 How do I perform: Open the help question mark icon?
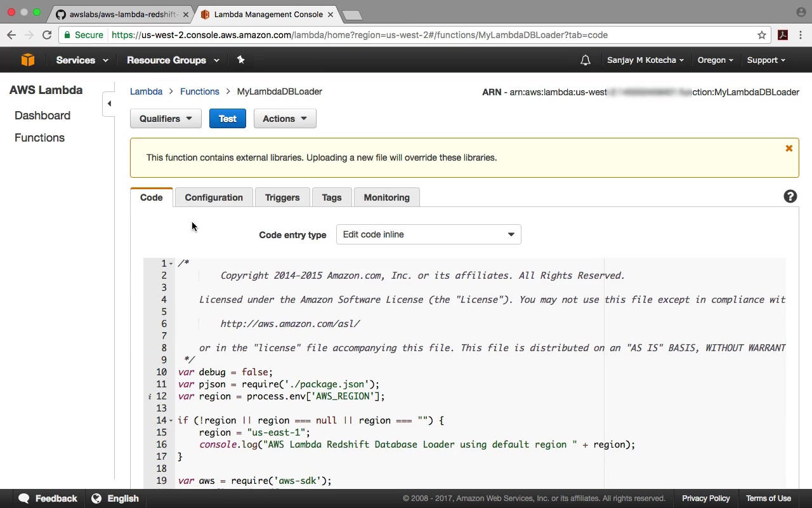coord(790,197)
